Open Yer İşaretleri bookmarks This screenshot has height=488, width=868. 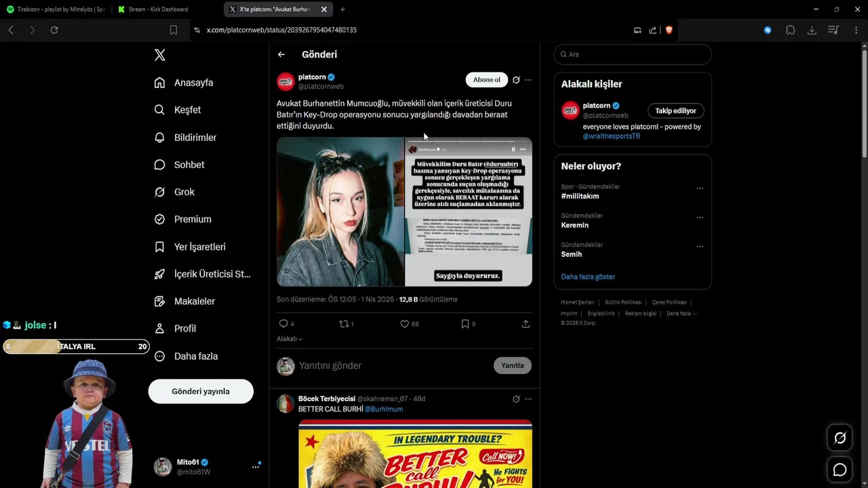pos(190,247)
